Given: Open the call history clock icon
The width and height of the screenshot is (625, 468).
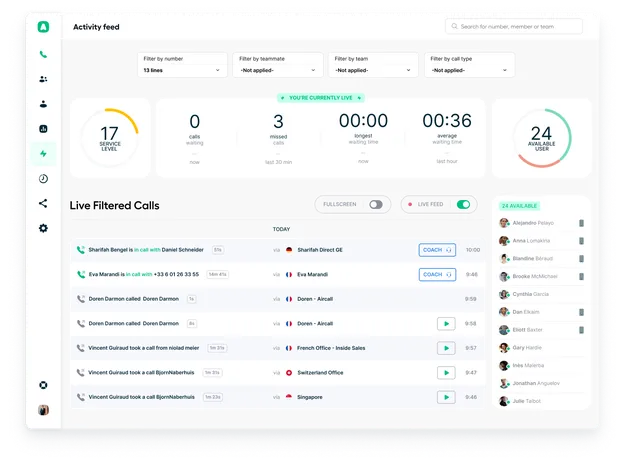Looking at the screenshot, I should click(43, 179).
